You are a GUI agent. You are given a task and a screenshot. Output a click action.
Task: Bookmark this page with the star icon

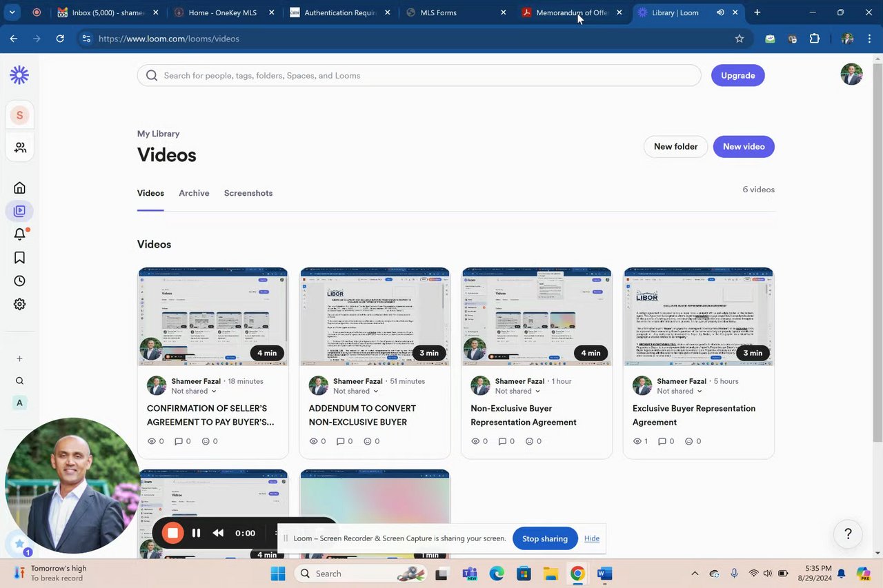pos(740,39)
